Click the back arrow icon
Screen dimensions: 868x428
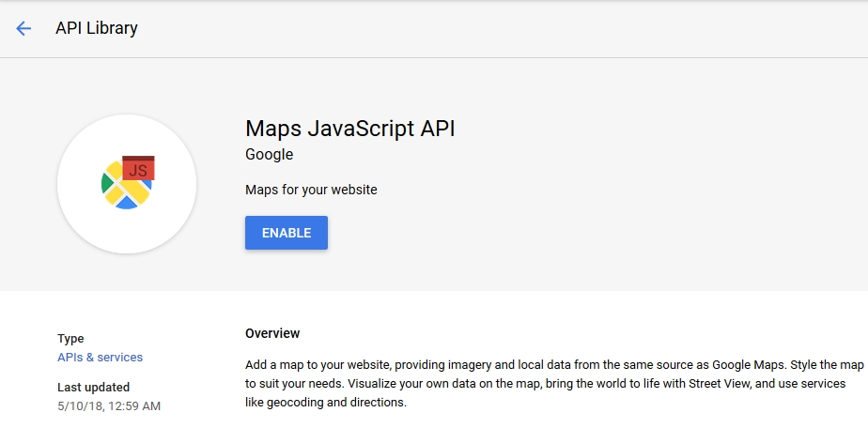[x=23, y=28]
